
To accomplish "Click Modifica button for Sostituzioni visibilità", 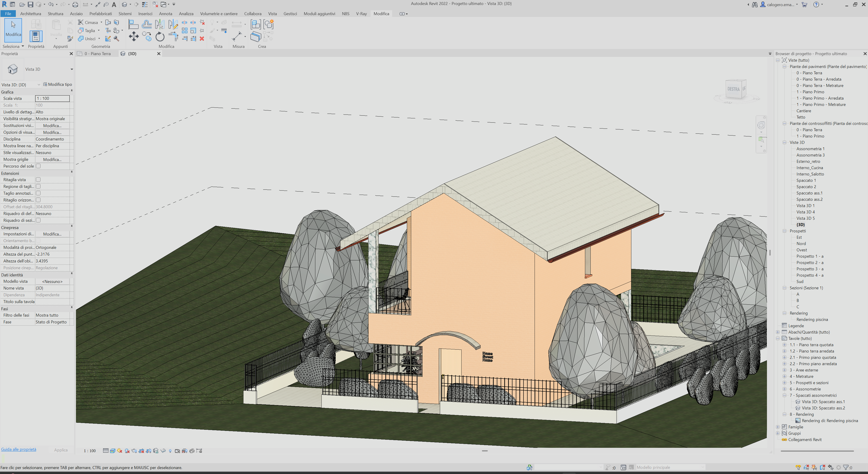I will 52,126.
